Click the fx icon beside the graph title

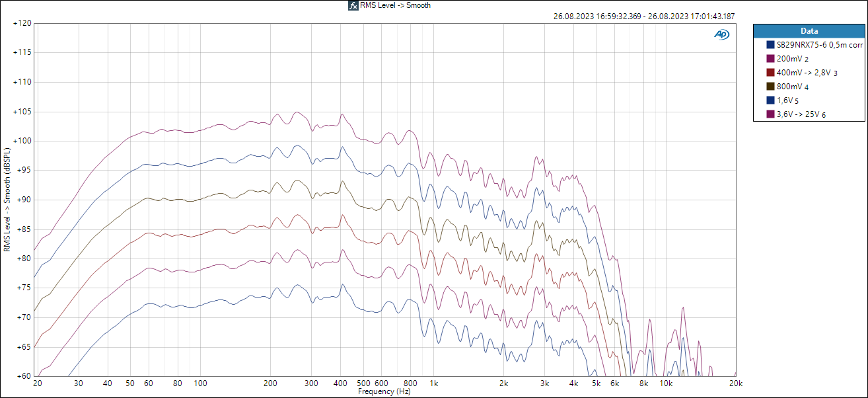coord(353,5)
